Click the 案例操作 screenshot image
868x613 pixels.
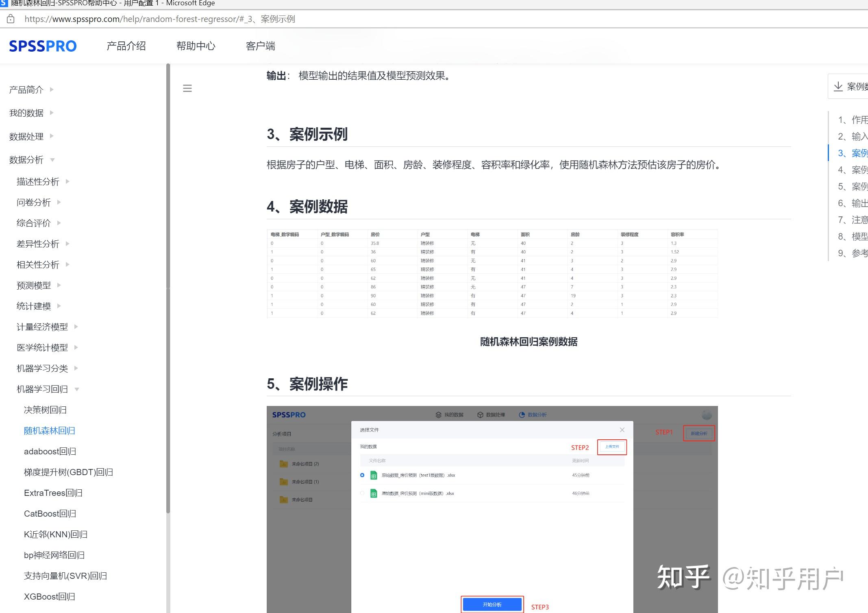pos(492,508)
